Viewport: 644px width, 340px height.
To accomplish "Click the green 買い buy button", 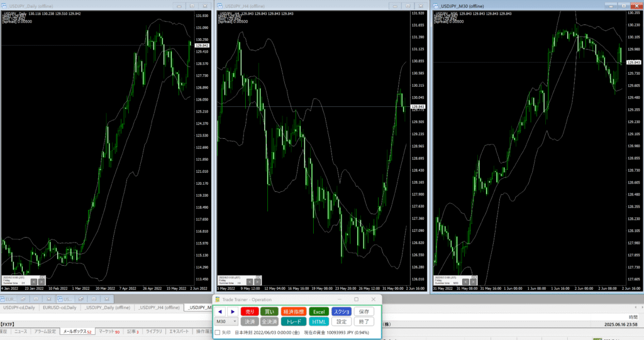I will point(269,312).
